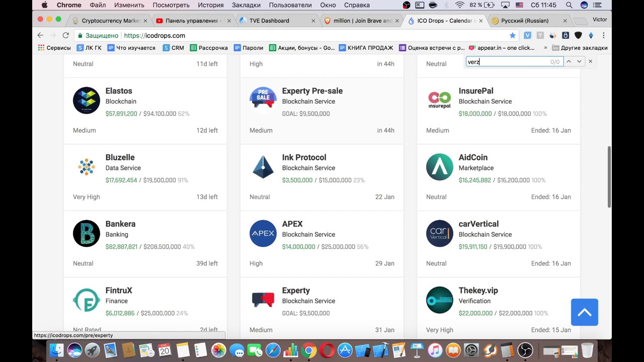Viewport: 644px width, 362px height.
Task: Switch to Панель управления YouTube tab
Action: click(194, 21)
